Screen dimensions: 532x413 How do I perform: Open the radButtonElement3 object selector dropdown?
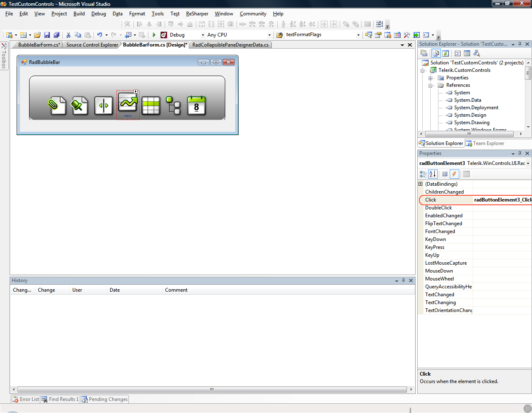(528, 163)
